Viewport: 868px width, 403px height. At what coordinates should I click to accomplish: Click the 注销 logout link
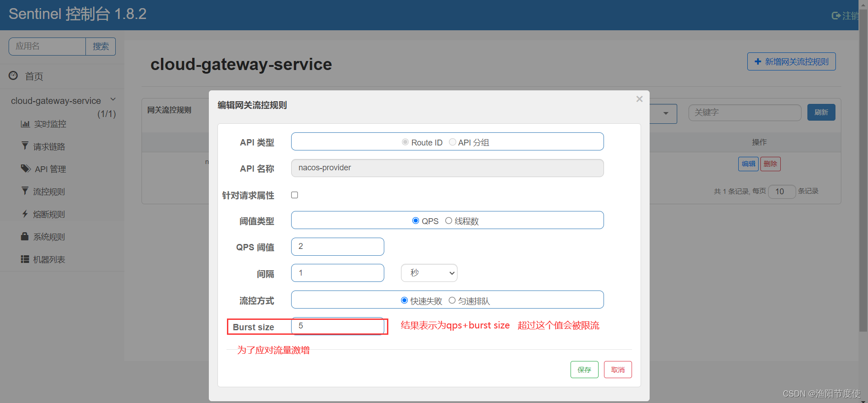coord(850,16)
